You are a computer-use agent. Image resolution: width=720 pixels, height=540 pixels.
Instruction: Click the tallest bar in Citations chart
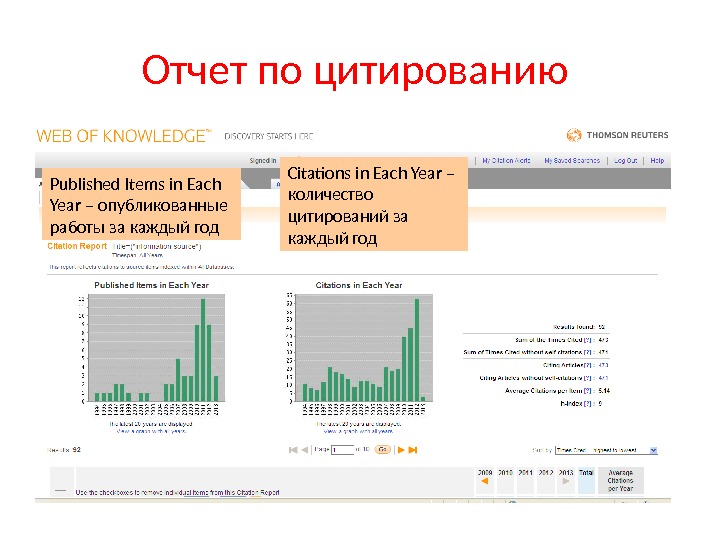pyautogui.click(x=417, y=350)
